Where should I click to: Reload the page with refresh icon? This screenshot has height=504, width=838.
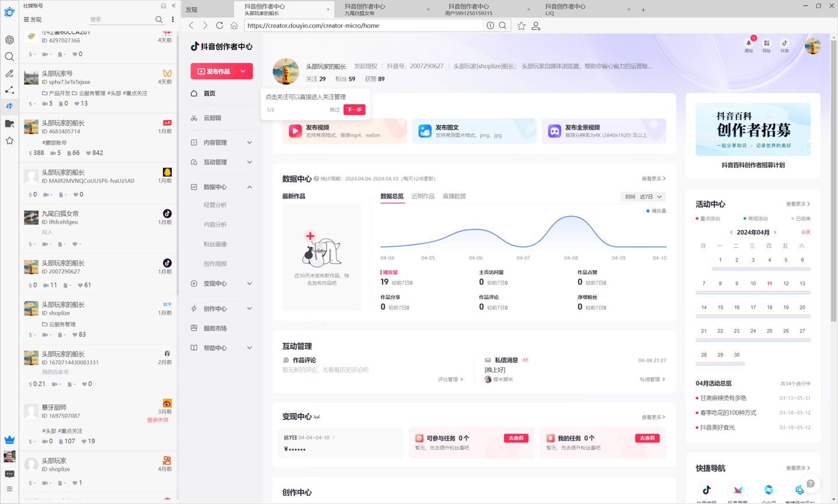219,26
